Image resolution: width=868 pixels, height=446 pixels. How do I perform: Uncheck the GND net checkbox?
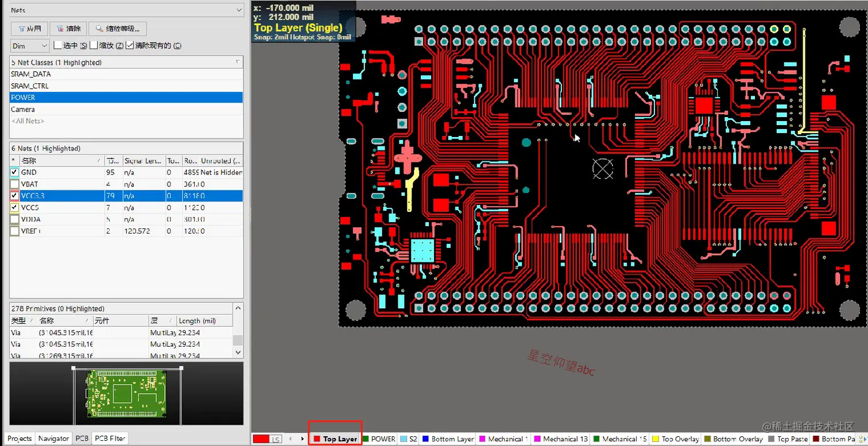(x=15, y=172)
